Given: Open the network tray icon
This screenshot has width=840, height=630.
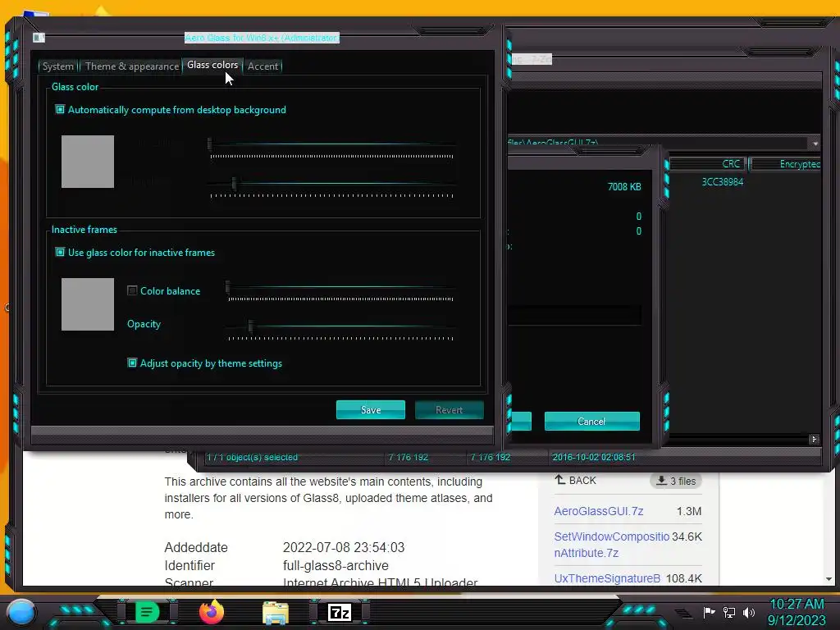Looking at the screenshot, I should pyautogui.click(x=729, y=612).
